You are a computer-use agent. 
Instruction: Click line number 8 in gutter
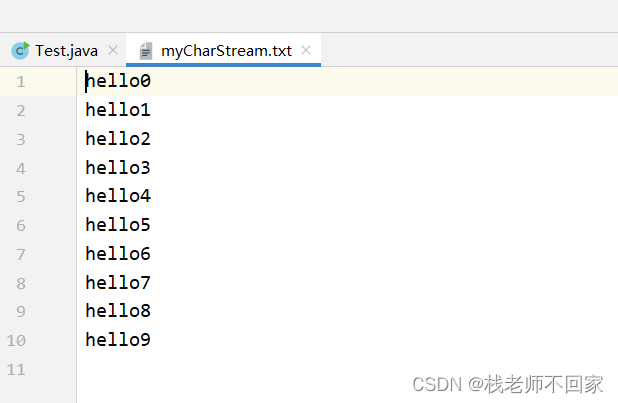click(x=21, y=283)
